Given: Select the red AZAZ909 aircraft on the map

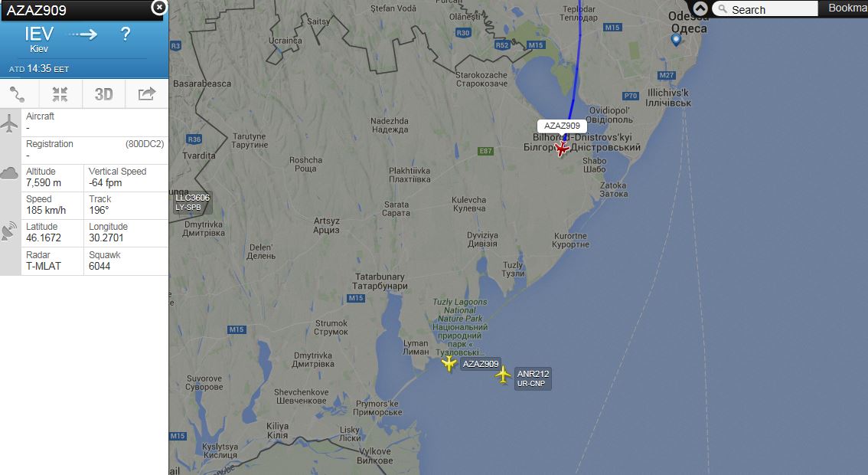Looking at the screenshot, I should [562, 149].
